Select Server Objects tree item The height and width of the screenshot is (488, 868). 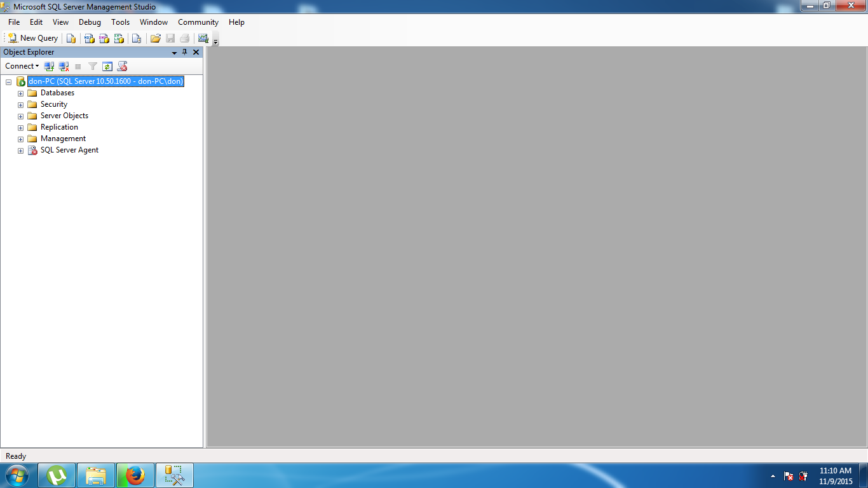64,116
